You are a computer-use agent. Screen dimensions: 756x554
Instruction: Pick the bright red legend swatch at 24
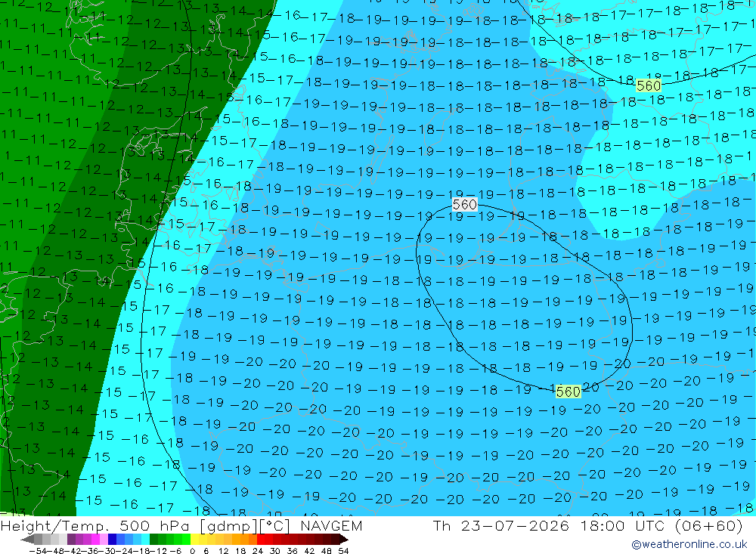click(x=261, y=539)
